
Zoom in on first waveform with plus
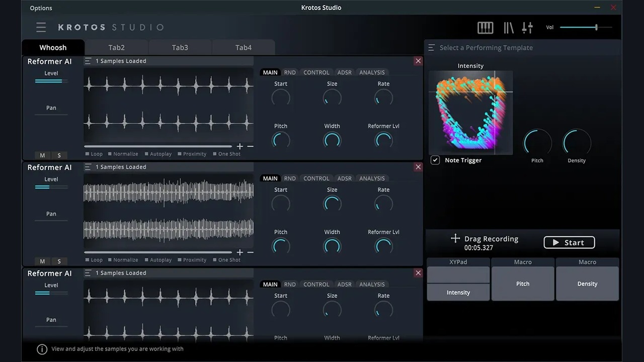[240, 146]
